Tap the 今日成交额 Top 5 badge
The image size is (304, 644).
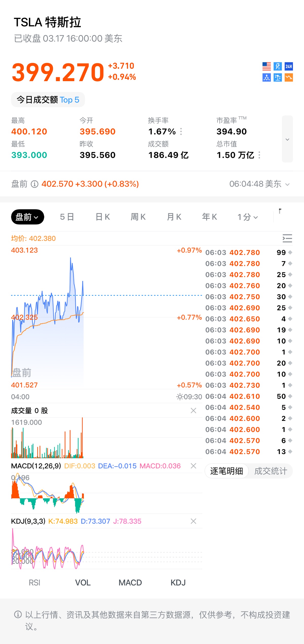point(48,100)
